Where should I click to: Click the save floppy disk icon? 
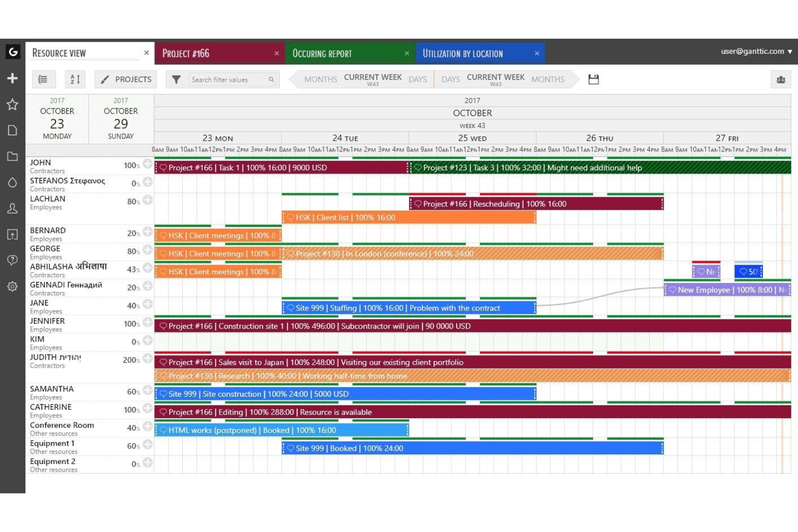593,79
